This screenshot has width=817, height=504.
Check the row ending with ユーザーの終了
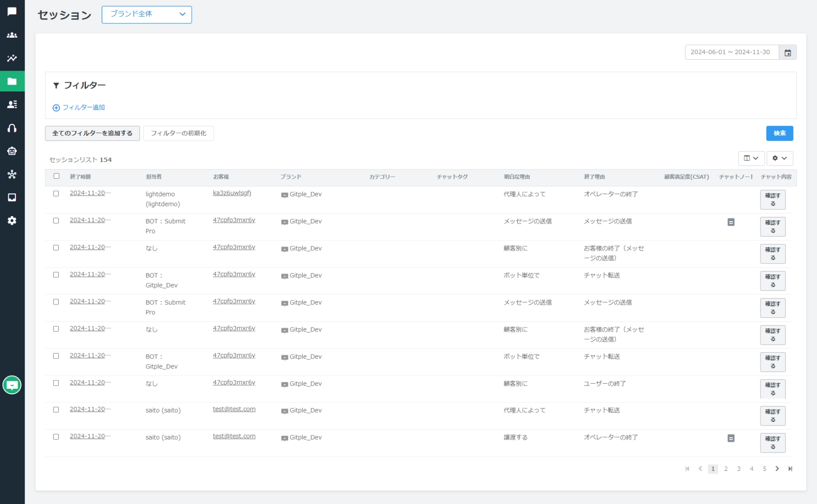(x=56, y=383)
